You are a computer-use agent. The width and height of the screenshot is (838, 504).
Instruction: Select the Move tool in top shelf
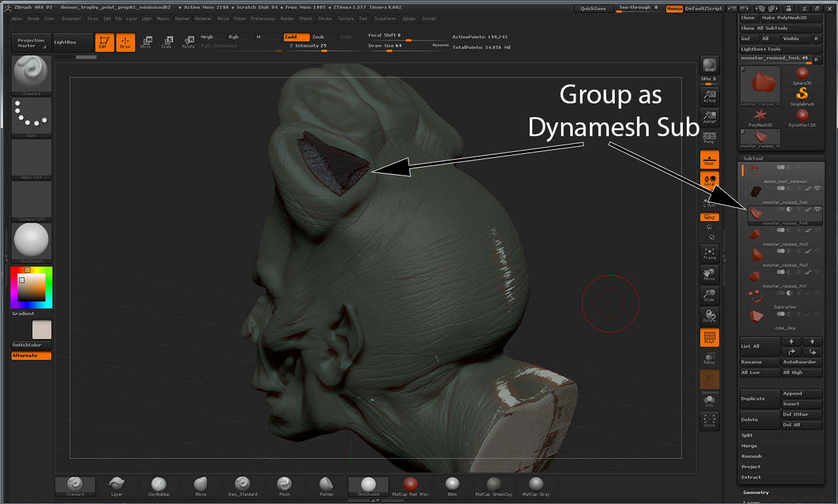point(146,43)
